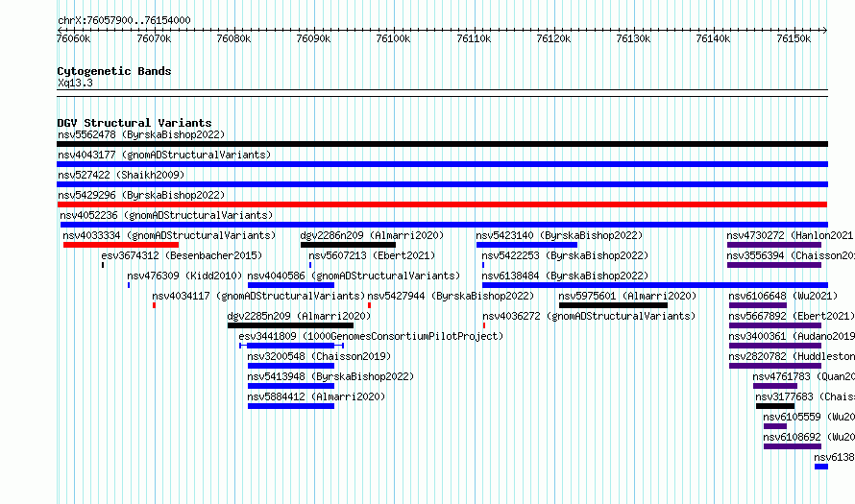
Task: Open nsv5427944 (ByrskaBishop2022) label
Action: 451,296
